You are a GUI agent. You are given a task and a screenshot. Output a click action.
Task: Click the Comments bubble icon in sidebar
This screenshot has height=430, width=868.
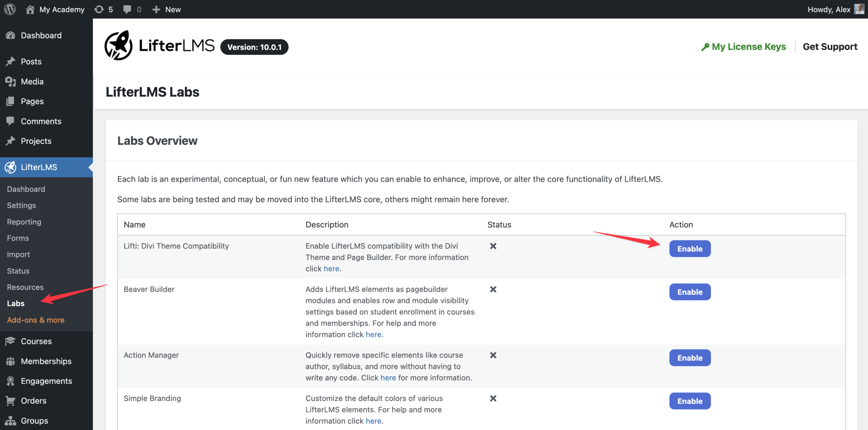tap(11, 121)
